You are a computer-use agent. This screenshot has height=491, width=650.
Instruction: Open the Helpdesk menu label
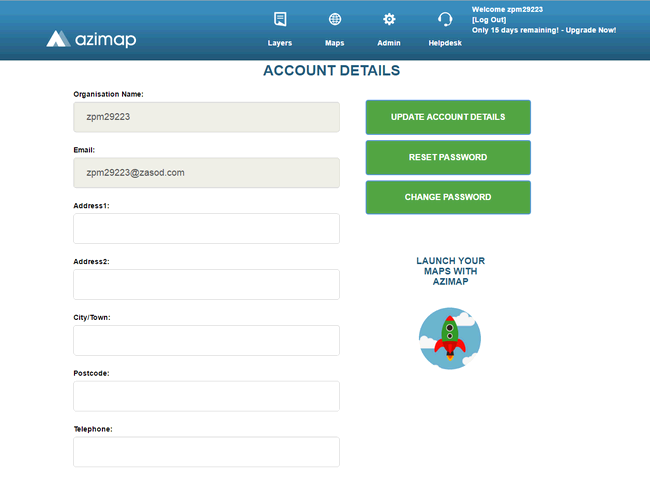click(445, 43)
